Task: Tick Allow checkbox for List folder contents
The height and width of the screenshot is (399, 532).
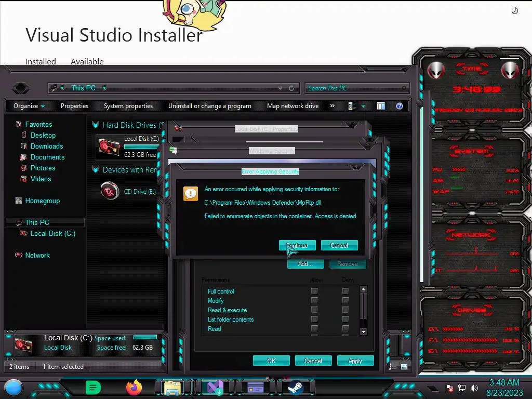Action: [x=314, y=319]
